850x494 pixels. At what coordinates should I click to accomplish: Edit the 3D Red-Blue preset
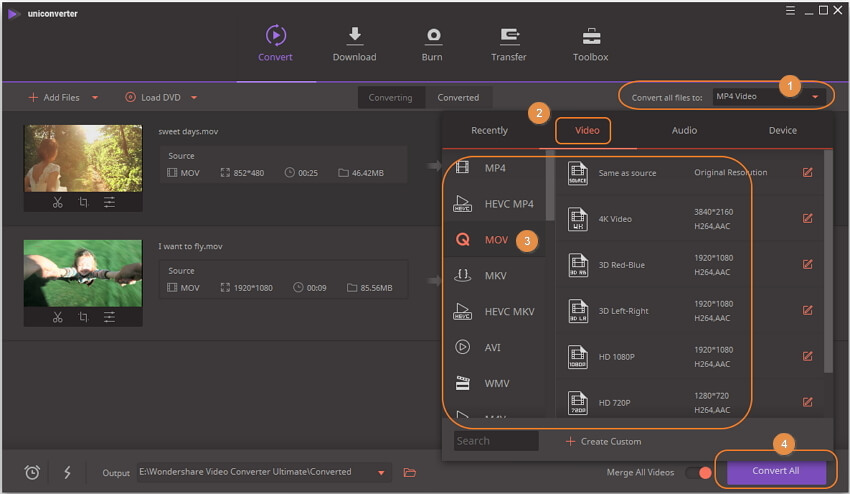pyautogui.click(x=807, y=265)
